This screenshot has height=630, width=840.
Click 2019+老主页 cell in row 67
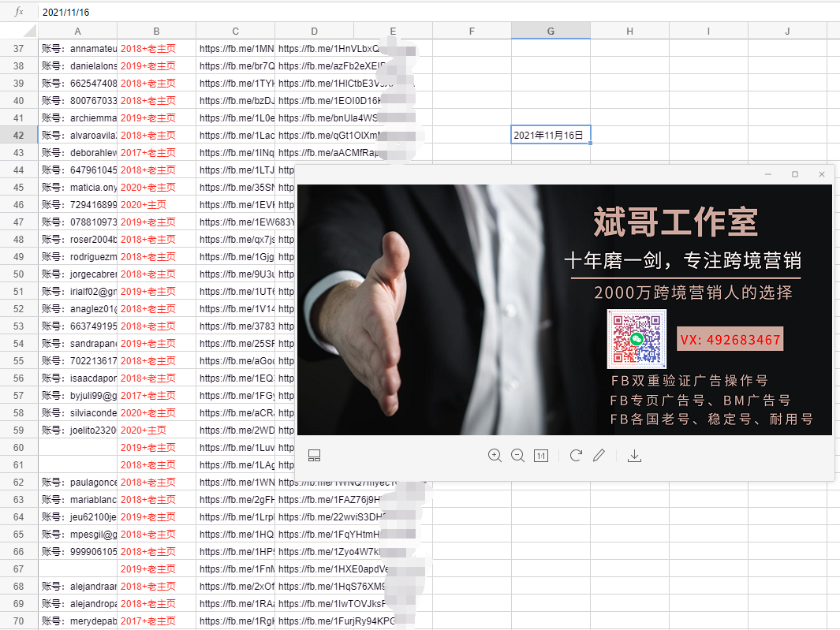156,569
